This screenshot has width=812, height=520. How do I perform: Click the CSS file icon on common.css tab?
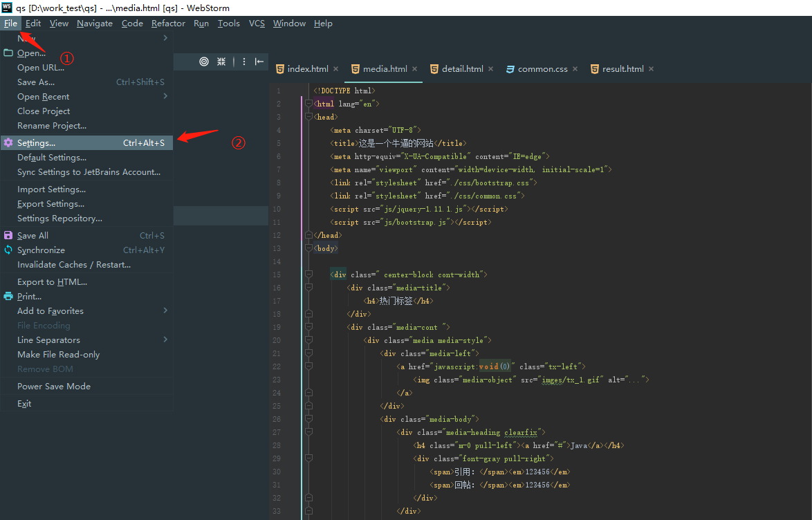[x=510, y=69]
